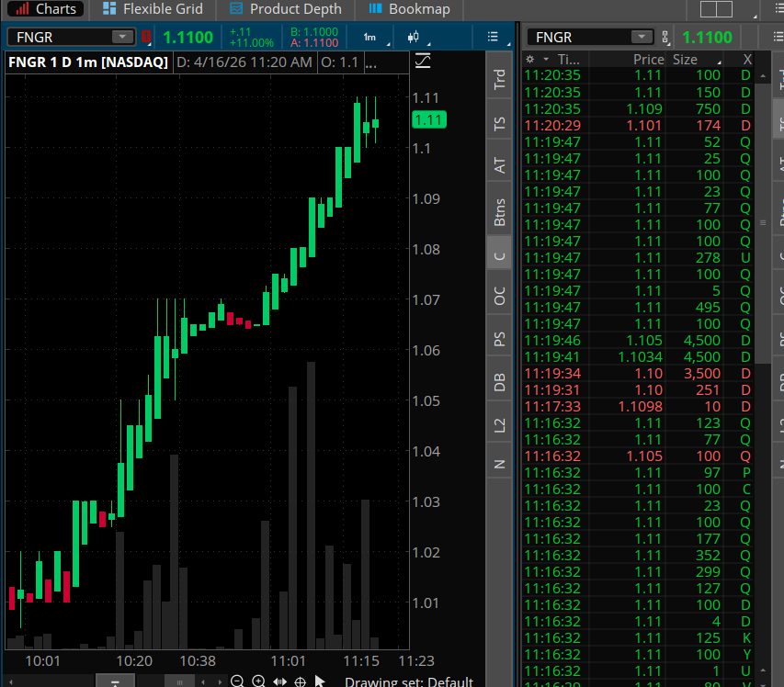Open the 1m timeframe selector
The width and height of the screenshot is (784, 687).
(369, 37)
